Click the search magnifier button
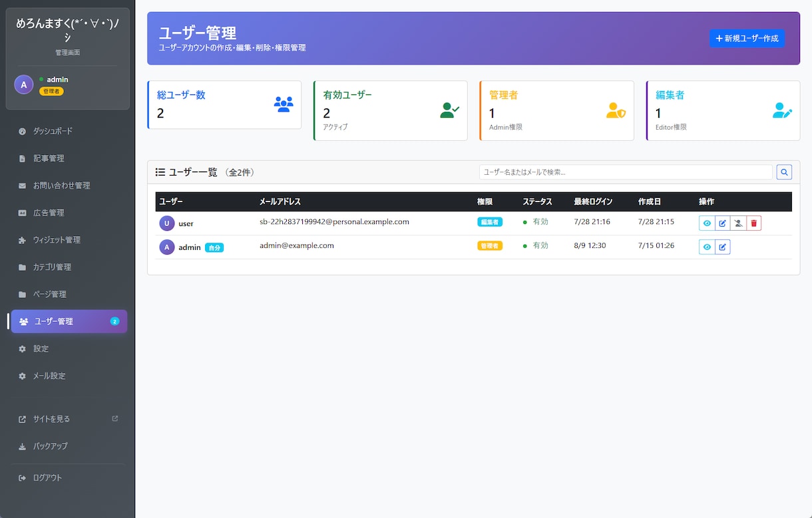Screen dimensions: 812x518 point(785,172)
